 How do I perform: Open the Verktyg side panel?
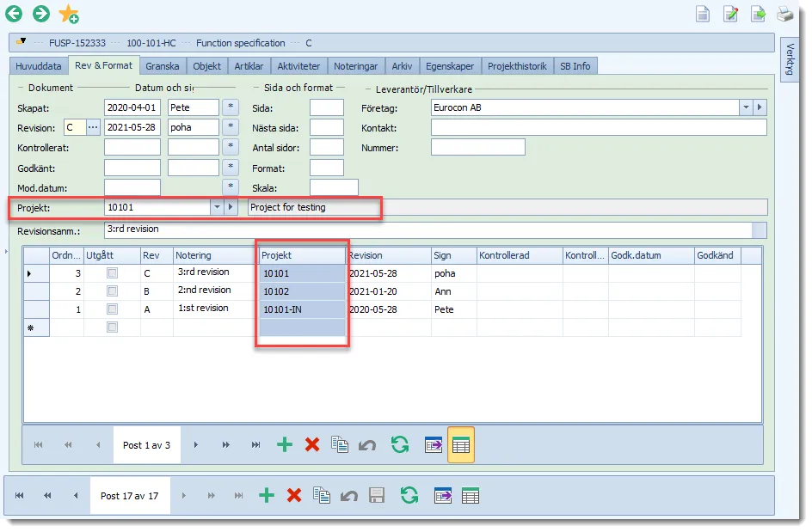click(x=790, y=59)
